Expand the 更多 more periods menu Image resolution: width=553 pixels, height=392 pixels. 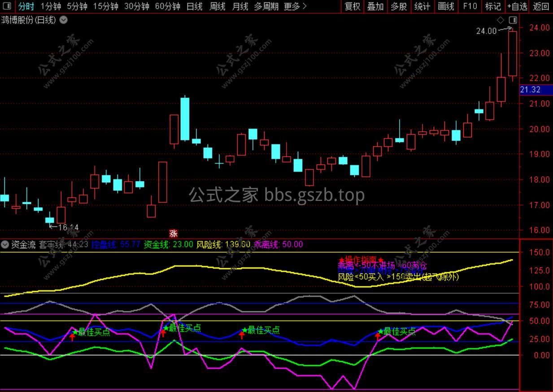296,6
